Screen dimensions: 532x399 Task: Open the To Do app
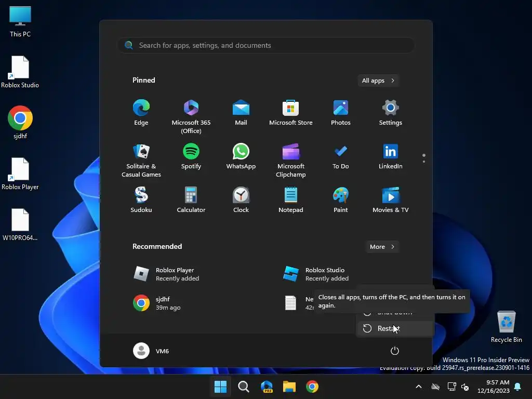point(341,157)
